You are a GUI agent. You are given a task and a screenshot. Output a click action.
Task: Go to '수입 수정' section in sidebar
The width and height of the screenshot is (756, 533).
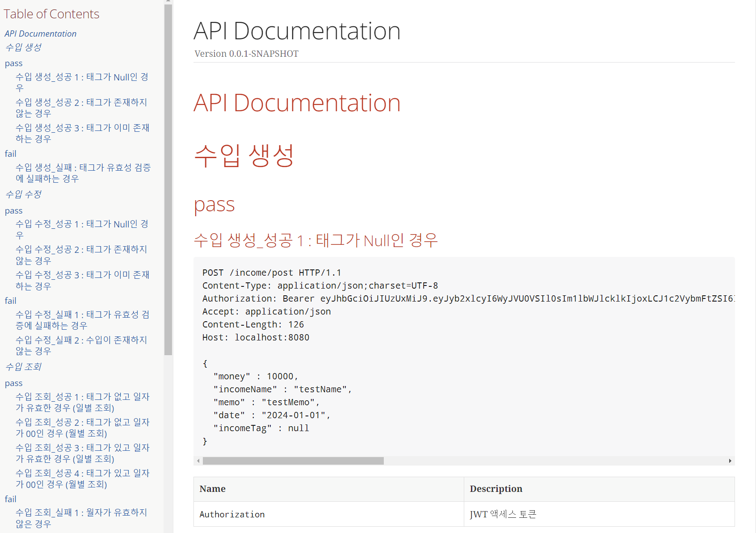(23, 194)
